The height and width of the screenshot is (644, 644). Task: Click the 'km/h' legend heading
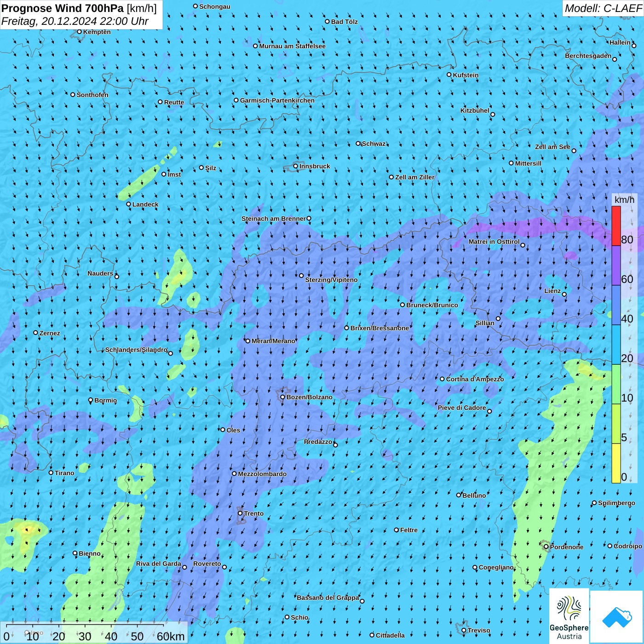[624, 200]
